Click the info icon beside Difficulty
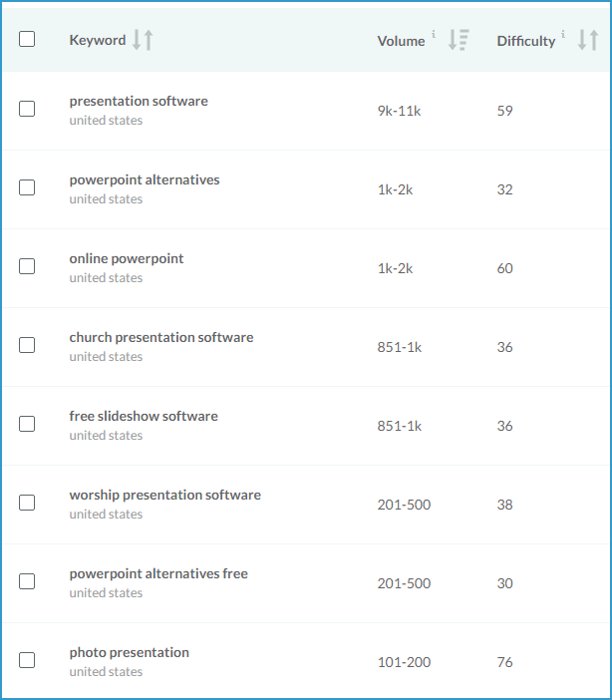The width and height of the screenshot is (612, 700). click(x=564, y=35)
